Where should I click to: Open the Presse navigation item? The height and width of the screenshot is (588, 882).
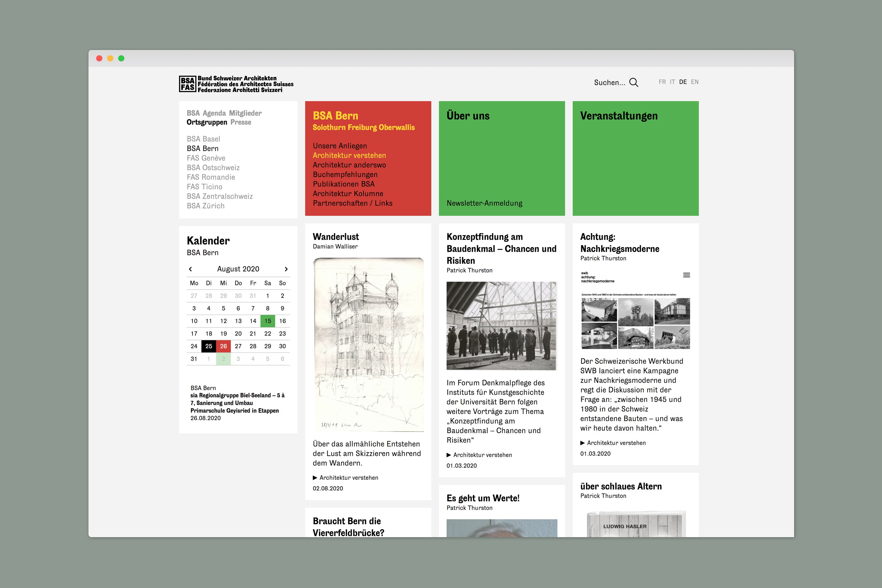241,122
